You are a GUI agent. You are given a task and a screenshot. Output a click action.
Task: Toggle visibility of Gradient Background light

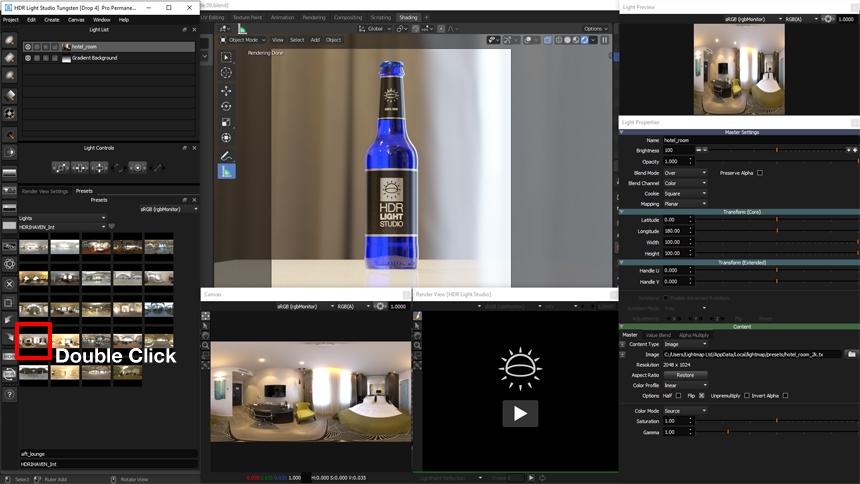point(27,58)
